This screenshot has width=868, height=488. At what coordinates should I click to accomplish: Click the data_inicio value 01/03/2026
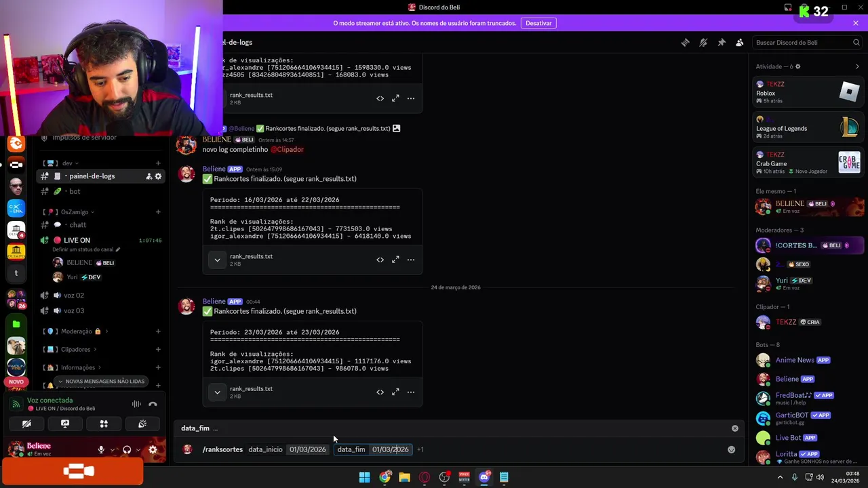click(x=307, y=449)
